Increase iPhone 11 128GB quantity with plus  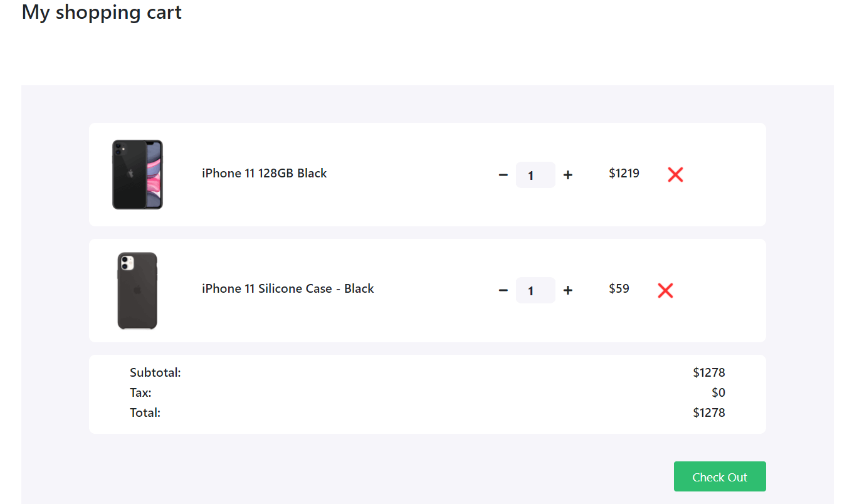point(568,175)
